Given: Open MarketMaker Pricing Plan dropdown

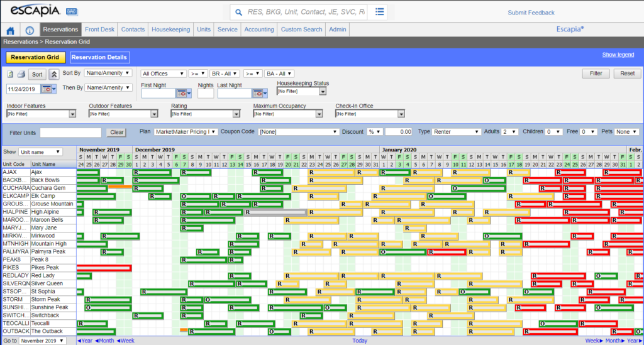Looking at the screenshot, I should coord(186,132).
